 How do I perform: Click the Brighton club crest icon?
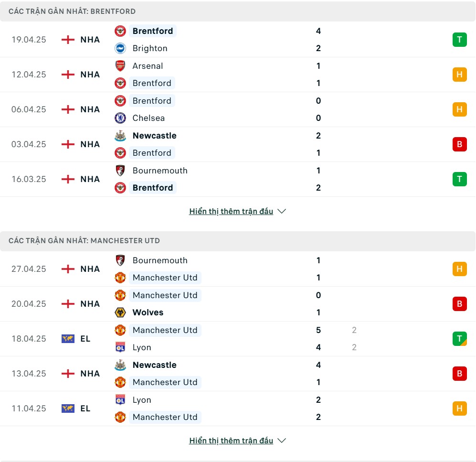click(120, 48)
